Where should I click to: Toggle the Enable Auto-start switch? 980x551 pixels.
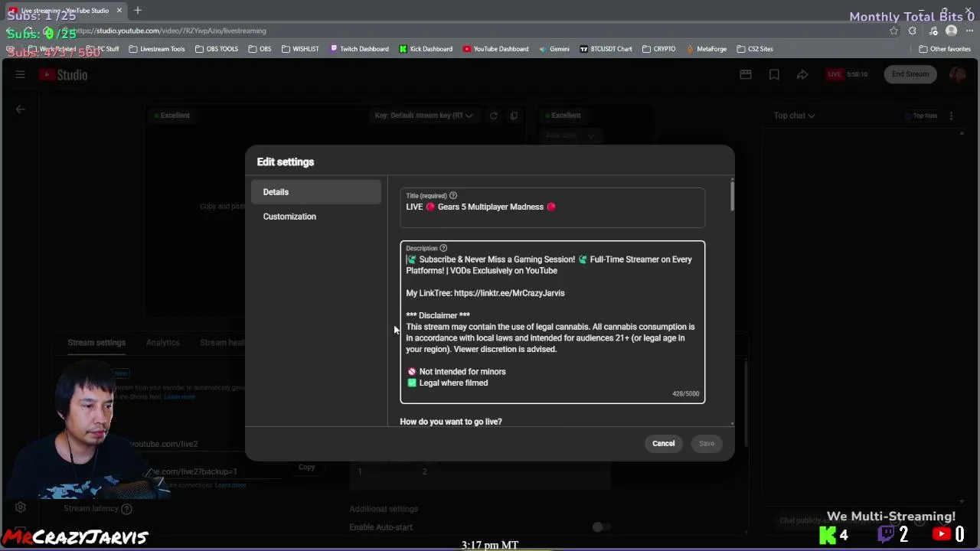[x=602, y=527]
